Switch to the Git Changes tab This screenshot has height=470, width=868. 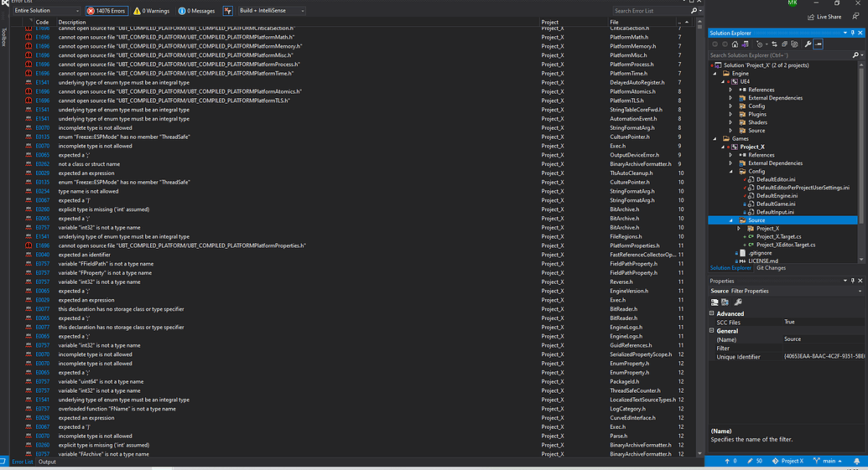pos(771,268)
